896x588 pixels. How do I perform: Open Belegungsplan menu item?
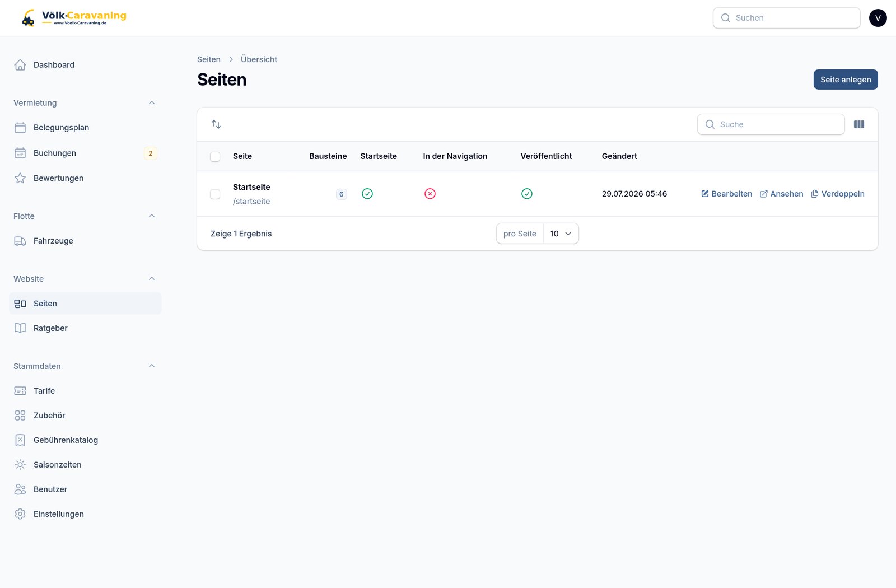click(x=85, y=128)
